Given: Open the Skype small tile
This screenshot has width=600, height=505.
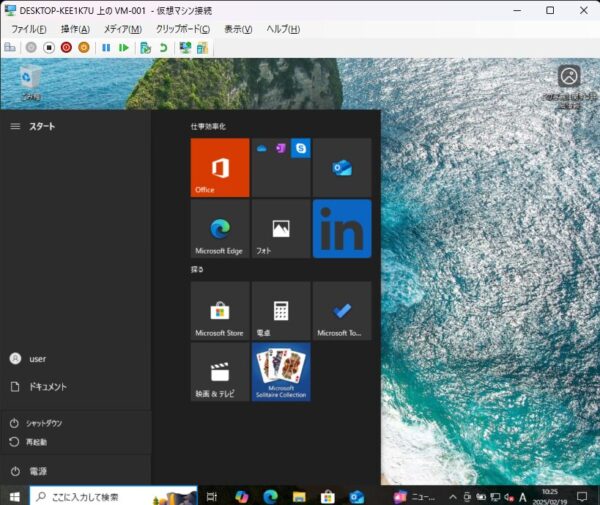Looking at the screenshot, I should 301,148.
